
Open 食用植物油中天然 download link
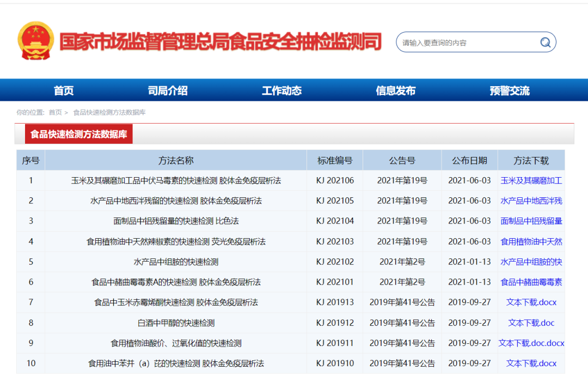tap(531, 241)
